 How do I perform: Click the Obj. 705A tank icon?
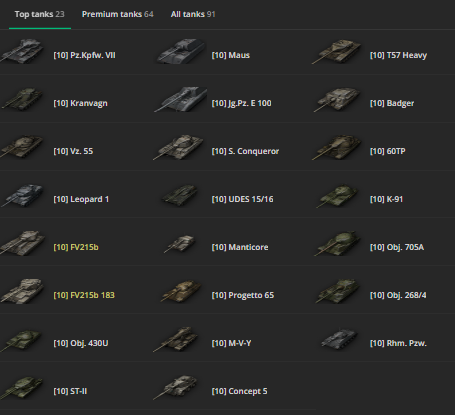click(x=337, y=243)
